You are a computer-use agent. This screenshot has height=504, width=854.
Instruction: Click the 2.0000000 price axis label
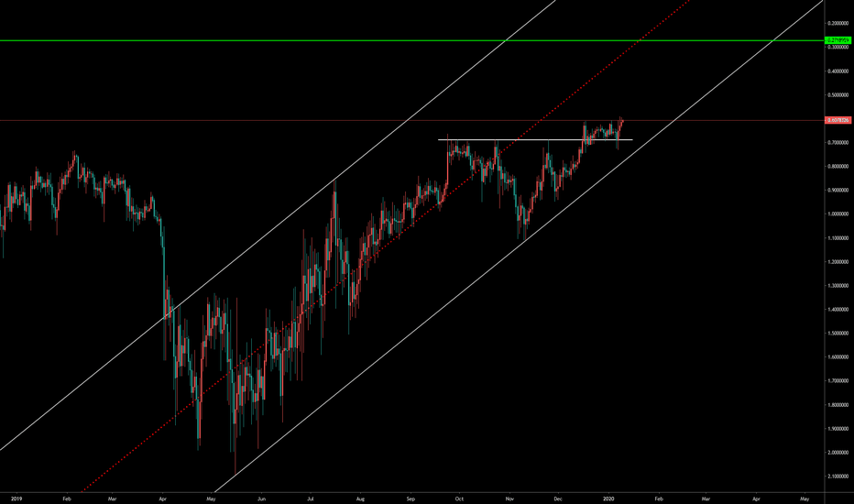click(x=838, y=453)
